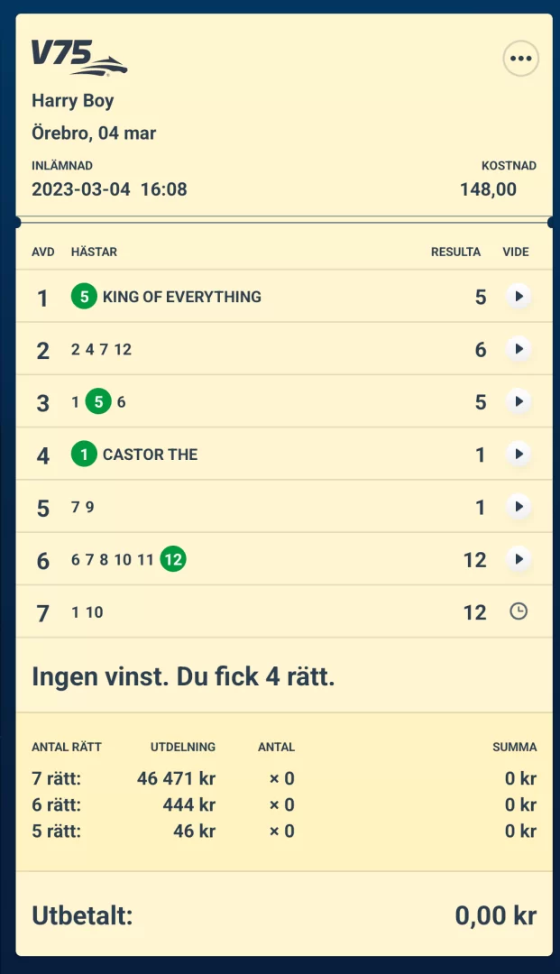Play video for race 5

click(x=519, y=507)
